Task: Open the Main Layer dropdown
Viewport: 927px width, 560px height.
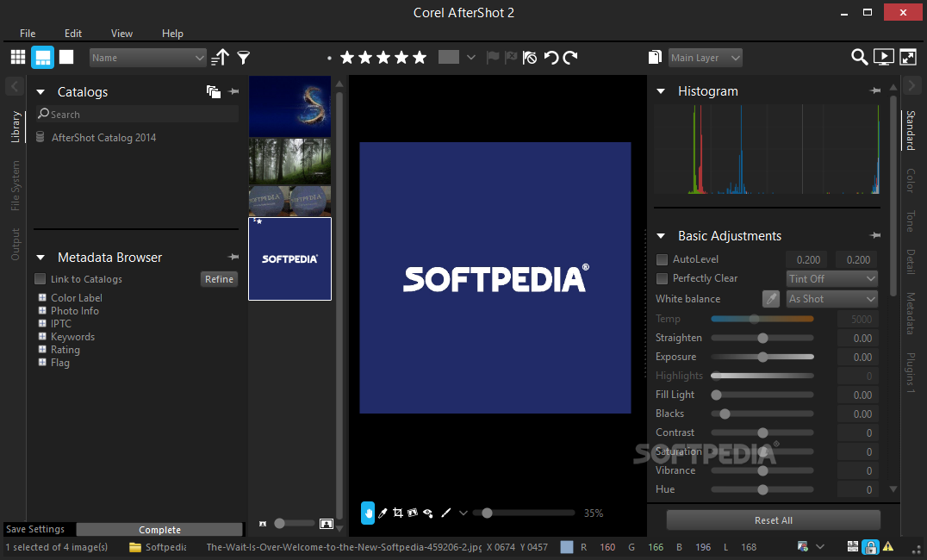Action: pos(706,58)
